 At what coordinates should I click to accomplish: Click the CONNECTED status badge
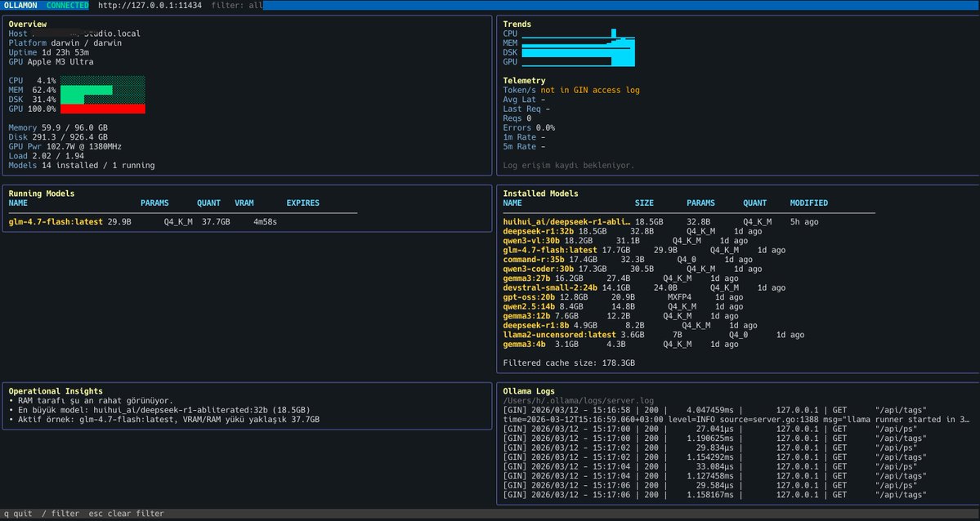(68, 5)
